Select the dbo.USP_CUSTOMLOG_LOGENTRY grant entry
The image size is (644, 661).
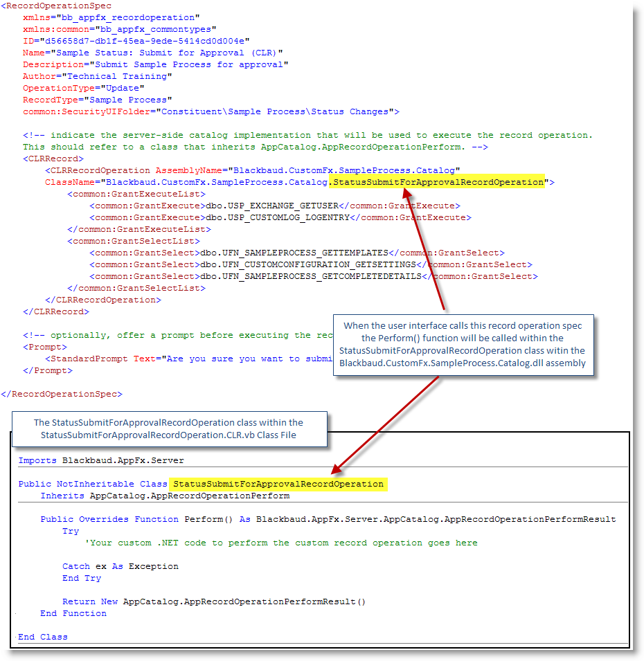[280, 218]
